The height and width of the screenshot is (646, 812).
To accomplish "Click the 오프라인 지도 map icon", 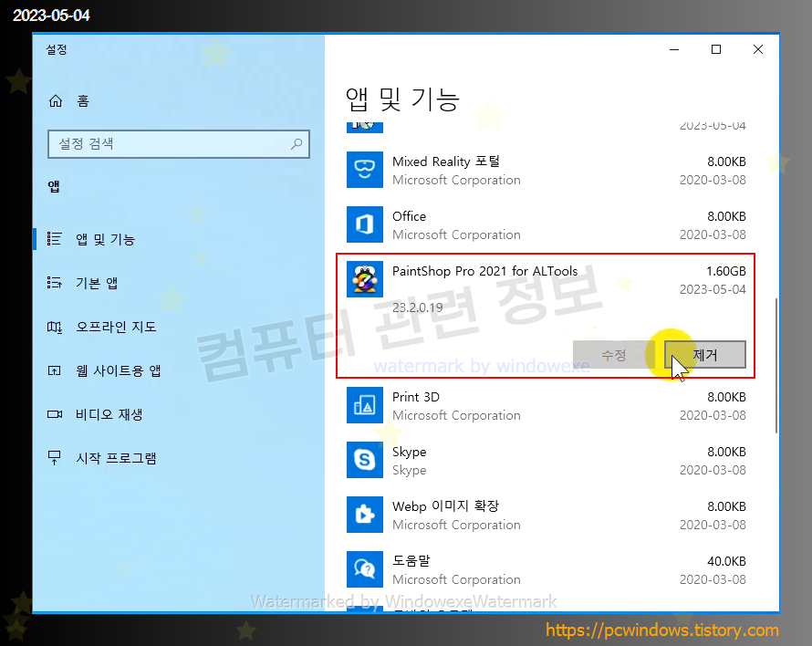I will click(55, 327).
